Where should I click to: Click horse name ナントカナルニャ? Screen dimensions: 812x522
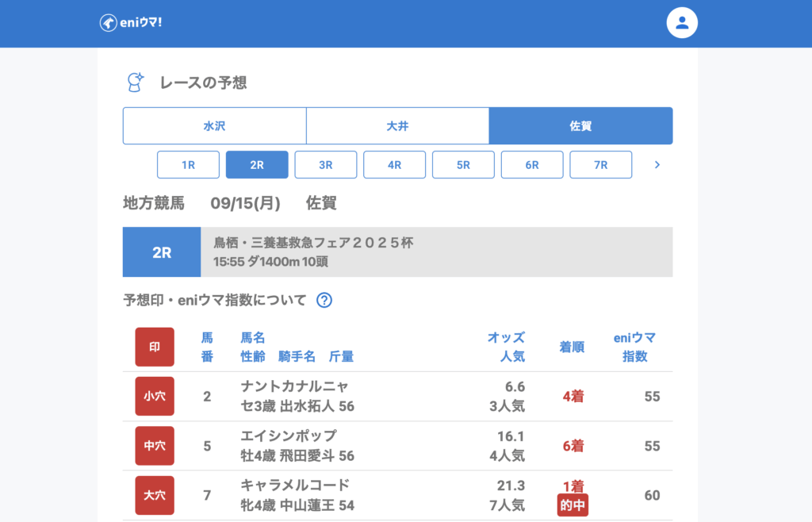pyautogui.click(x=294, y=386)
